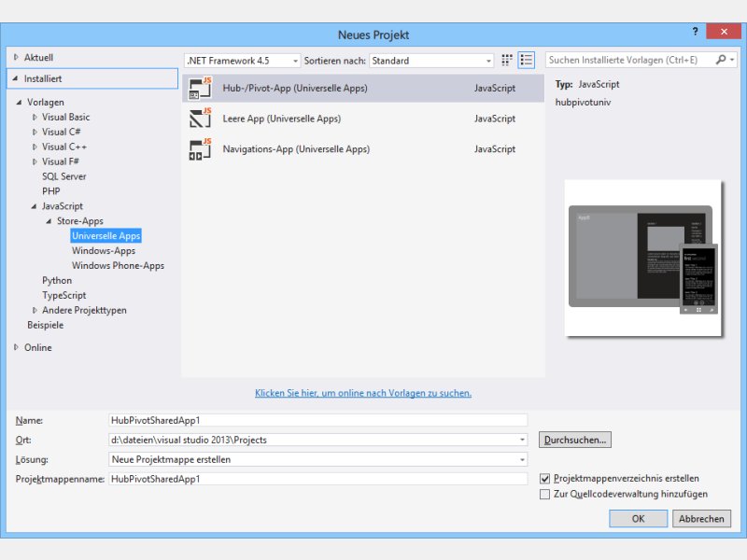747x560 pixels.
Task: Collapse the Installiert section
Action: click(15, 78)
